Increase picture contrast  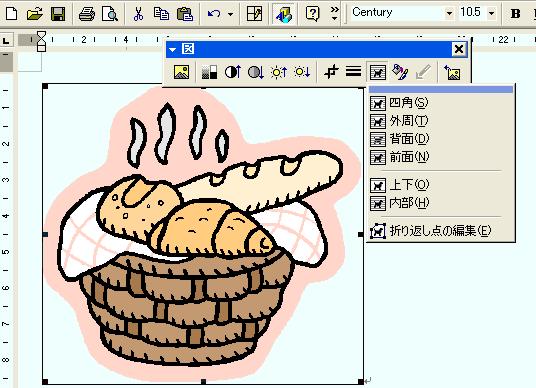pos(233,72)
